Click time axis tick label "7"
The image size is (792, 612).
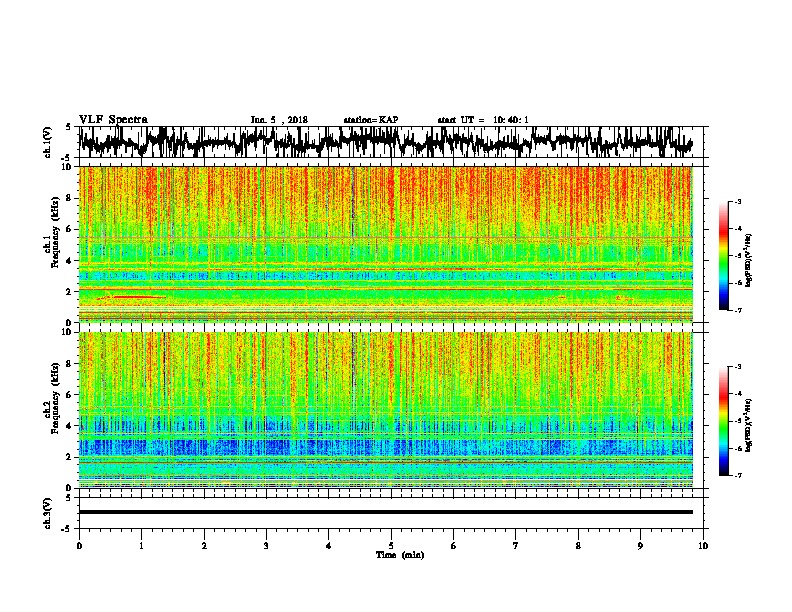(516, 546)
